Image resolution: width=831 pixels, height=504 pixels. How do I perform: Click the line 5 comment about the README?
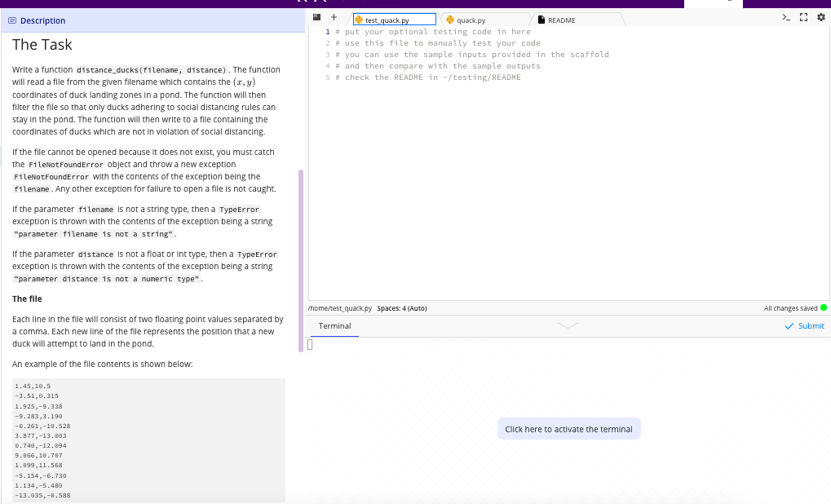pyautogui.click(x=428, y=77)
